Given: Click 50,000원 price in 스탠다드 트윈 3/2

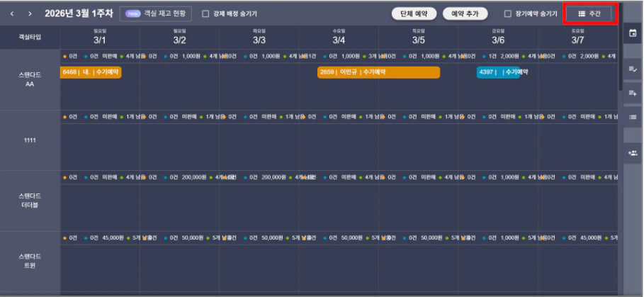Looking at the screenshot, I should (x=193, y=238).
